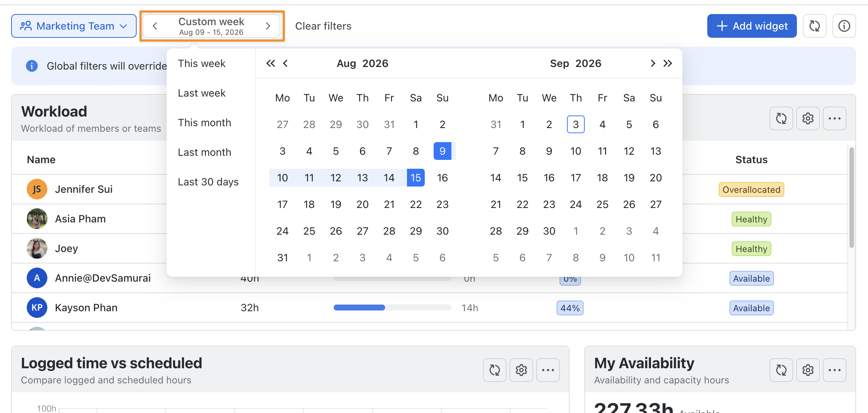Screen dimensions: 868x413
Task: Open the Marketing Team dropdown
Action: (74, 26)
